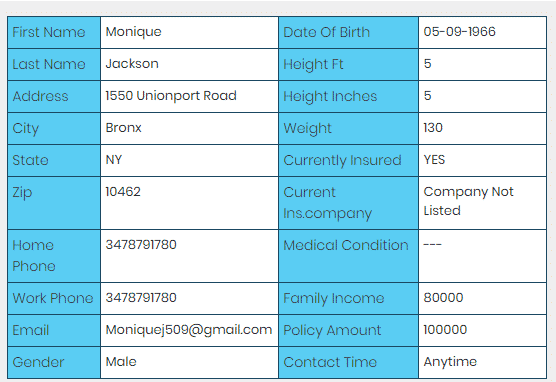This screenshot has width=556, height=382.
Task: Click the State value NY
Action: [x=114, y=160]
